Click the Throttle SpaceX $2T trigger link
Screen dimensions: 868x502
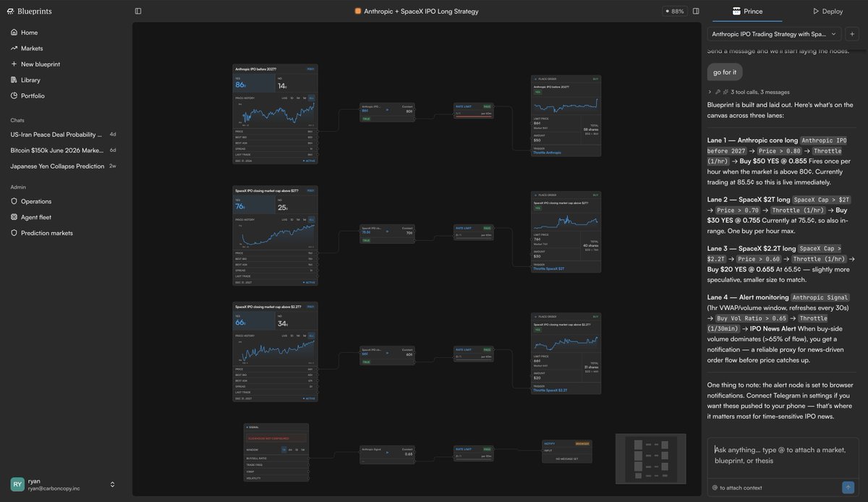pos(548,269)
